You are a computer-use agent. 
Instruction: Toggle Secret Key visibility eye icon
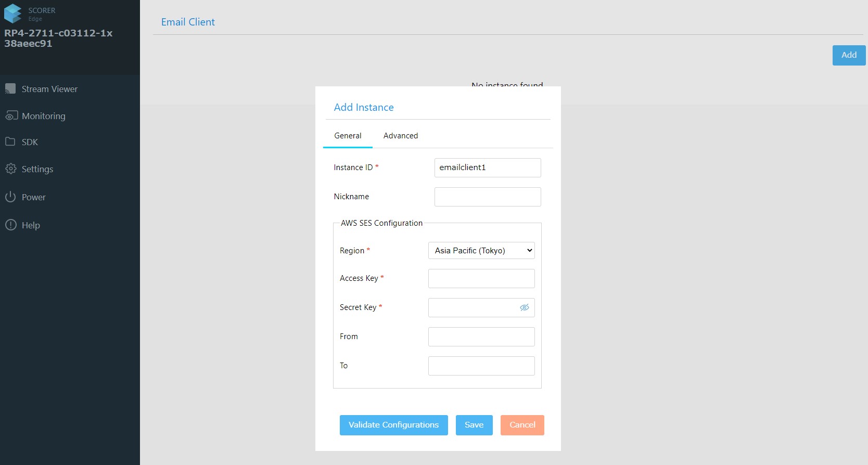tap(524, 307)
